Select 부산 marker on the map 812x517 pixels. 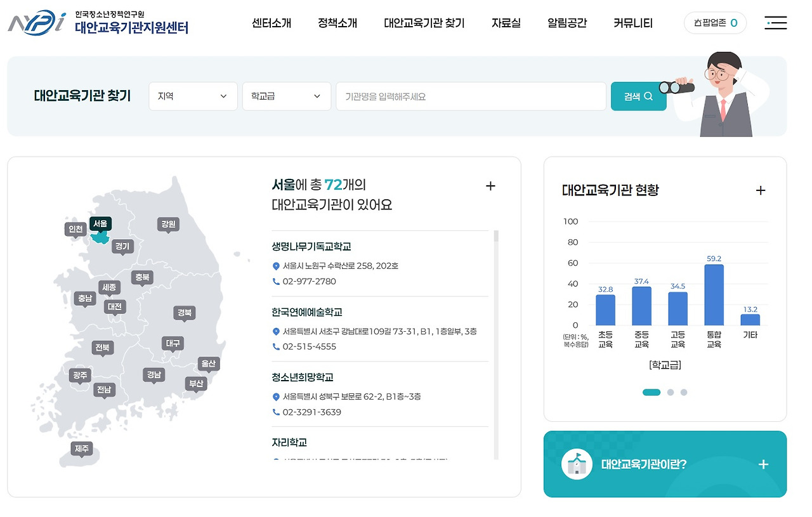(x=196, y=384)
